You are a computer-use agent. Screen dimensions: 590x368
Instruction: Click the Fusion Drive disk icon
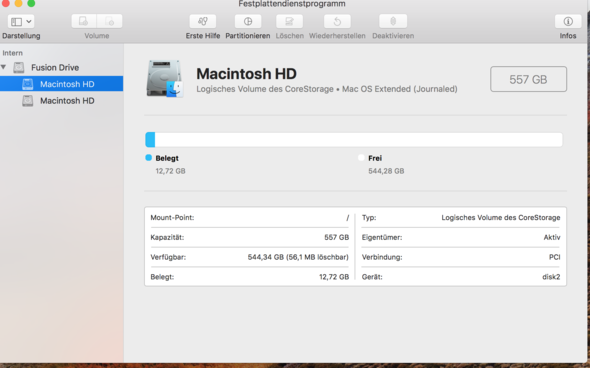point(19,67)
